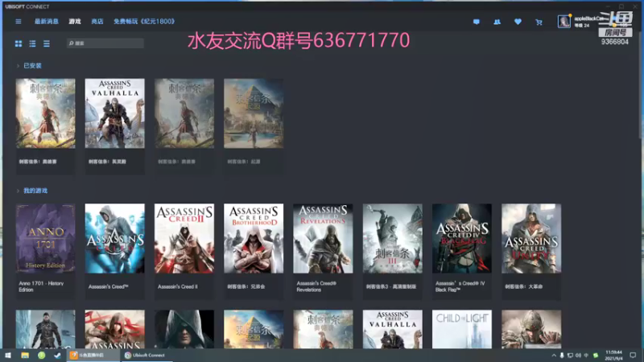
Task: Open the Child of Light cover
Action: coord(461,329)
